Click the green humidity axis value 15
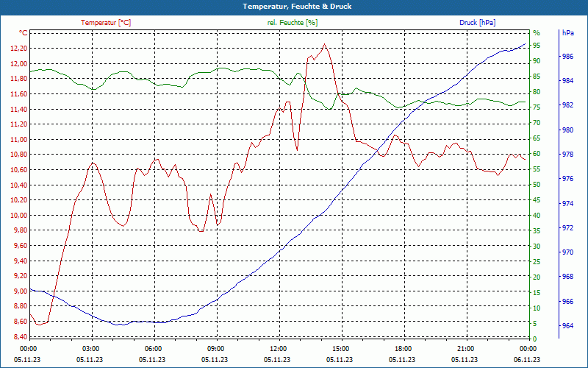The image size is (588, 368). [537, 292]
